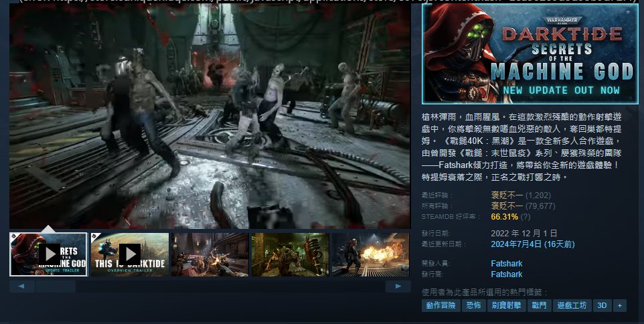
Task: Open publisher Fatshark link
Action: pos(506,274)
